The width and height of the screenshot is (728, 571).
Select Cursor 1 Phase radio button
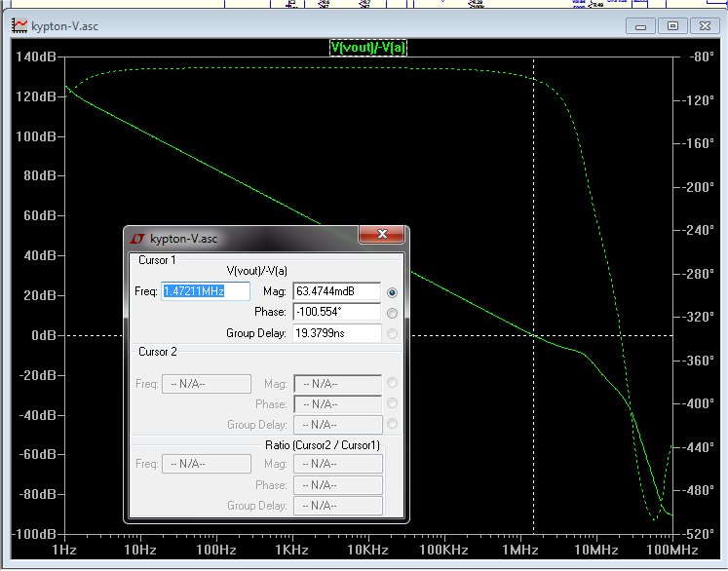[393, 314]
